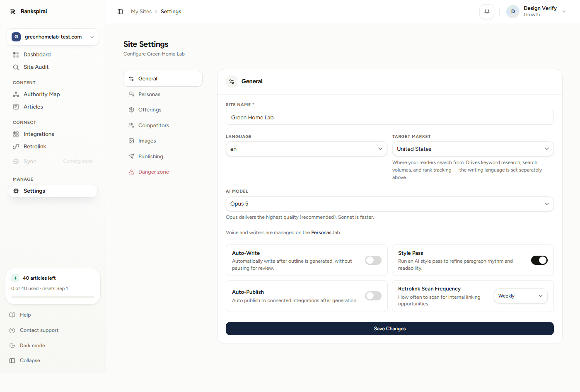Click the Dashboard grid icon
This screenshot has height=392, width=580.
[16, 55]
